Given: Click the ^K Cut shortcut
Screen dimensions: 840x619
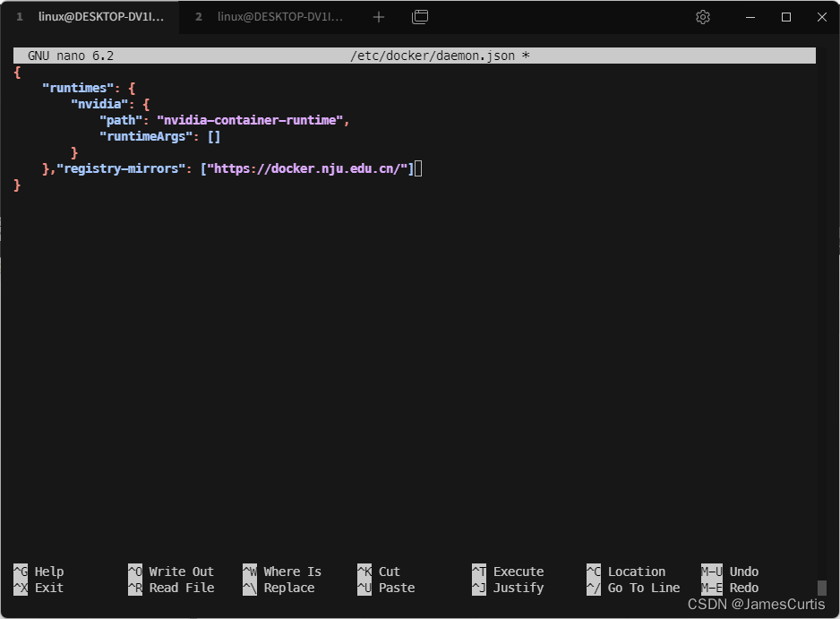Looking at the screenshot, I should point(378,572).
